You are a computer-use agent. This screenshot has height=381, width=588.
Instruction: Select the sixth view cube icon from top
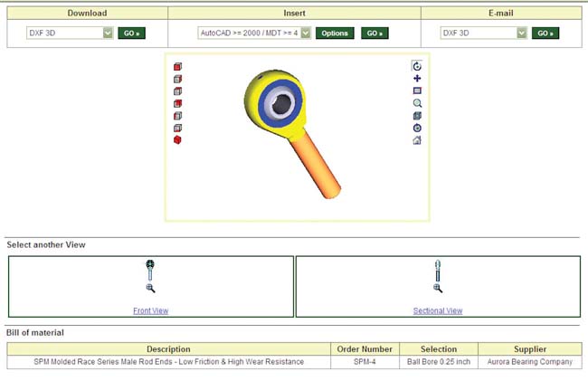pyautogui.click(x=177, y=128)
